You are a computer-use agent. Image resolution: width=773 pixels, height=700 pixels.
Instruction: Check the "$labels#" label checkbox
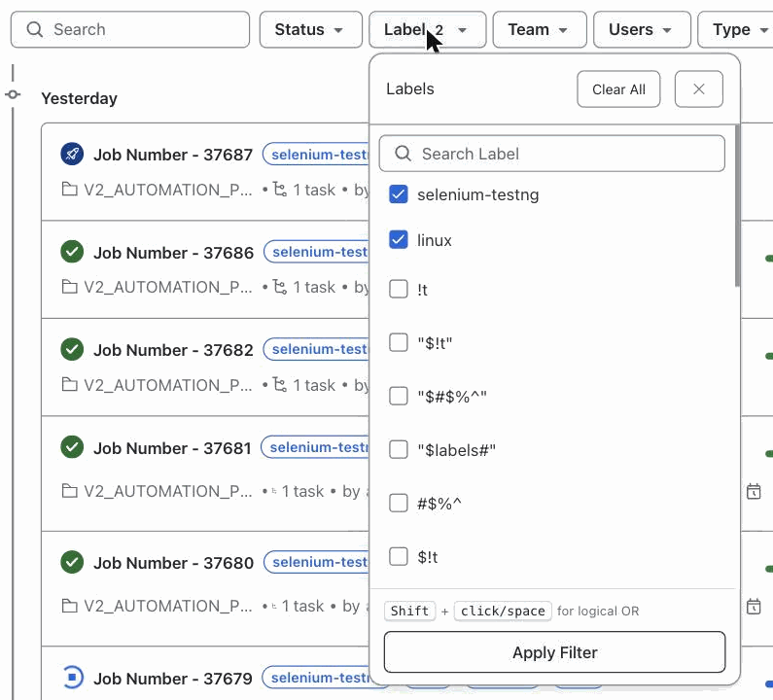[399, 449]
